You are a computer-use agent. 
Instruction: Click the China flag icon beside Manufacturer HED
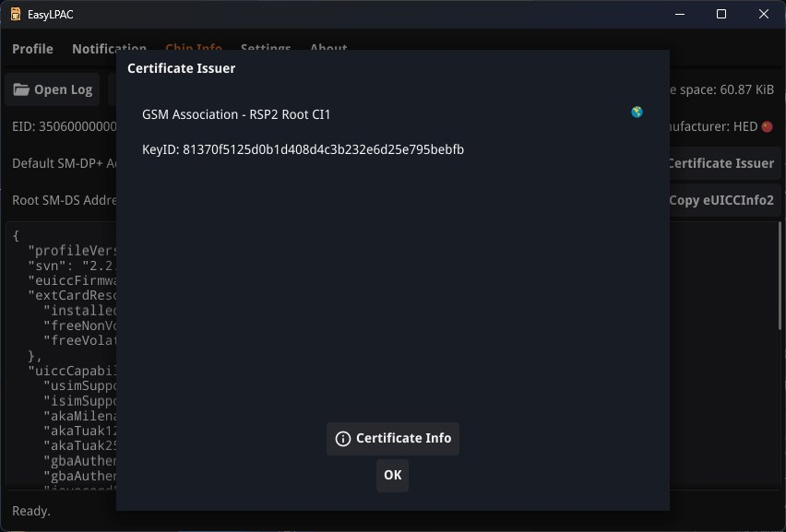[x=768, y=126]
